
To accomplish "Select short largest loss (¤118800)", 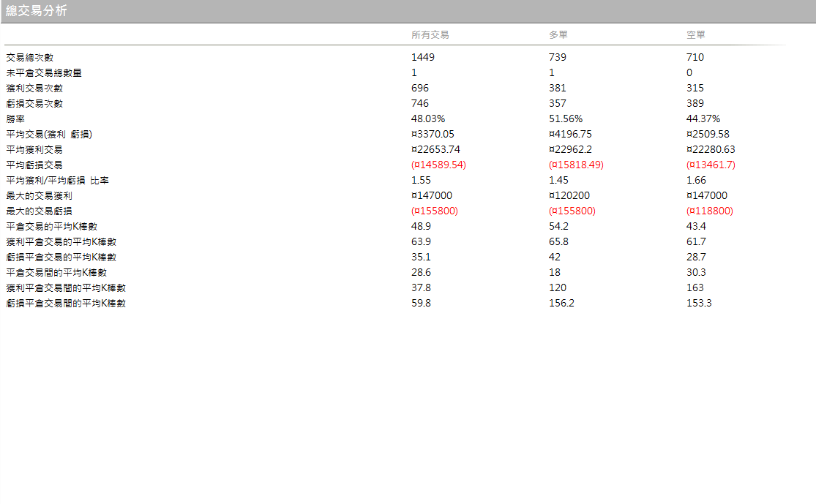I will pos(710,211).
